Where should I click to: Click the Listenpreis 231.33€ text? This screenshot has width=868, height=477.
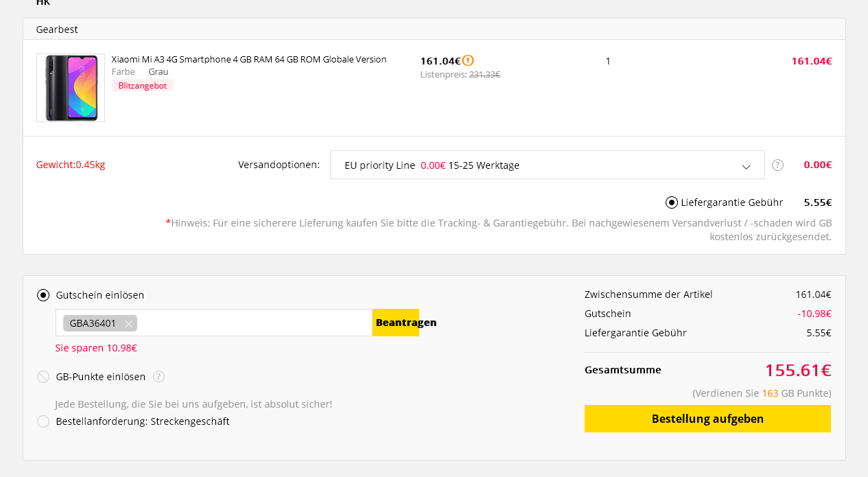460,75
